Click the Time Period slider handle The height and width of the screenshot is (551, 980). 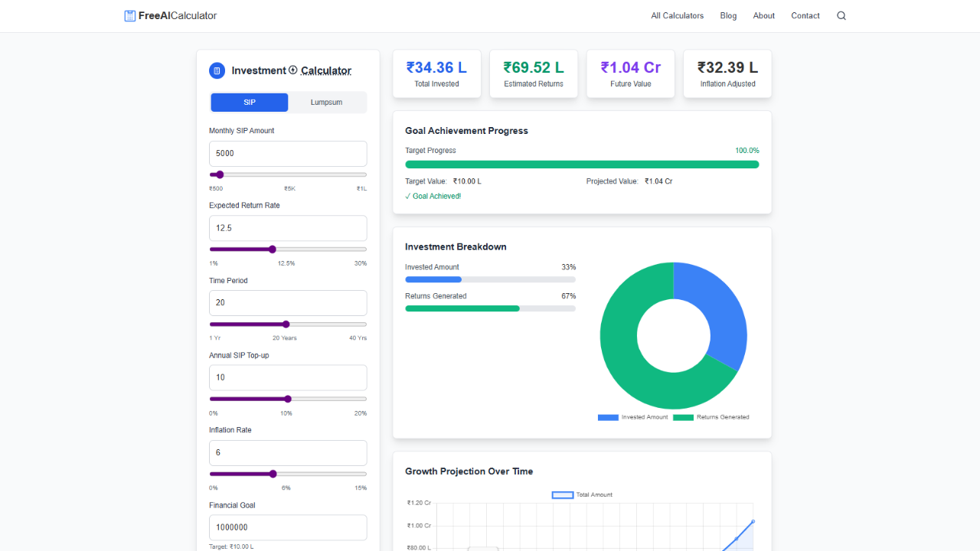286,324
